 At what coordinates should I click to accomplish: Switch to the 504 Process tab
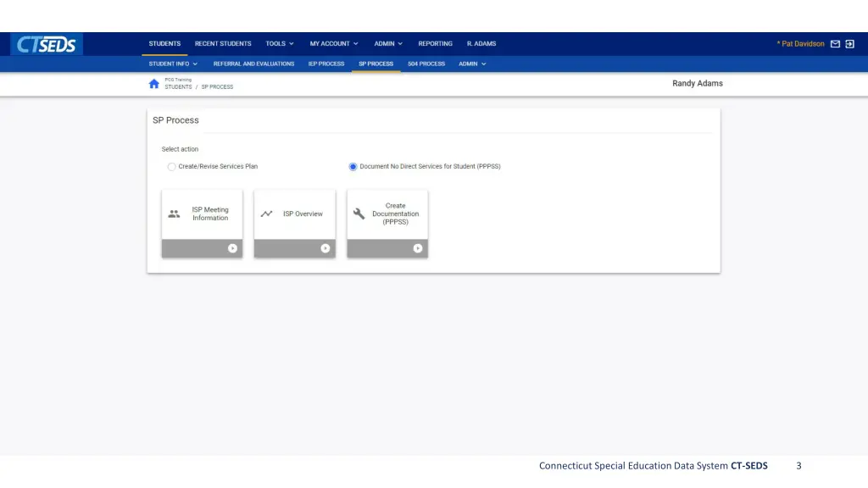point(426,64)
